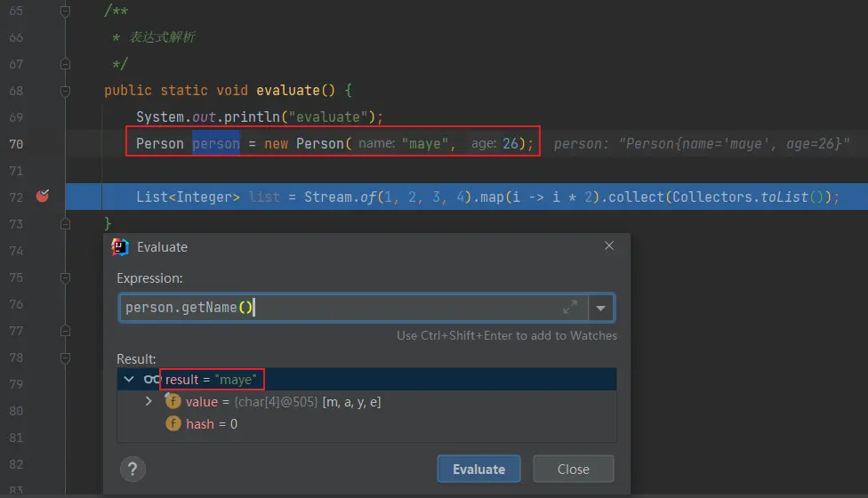This screenshot has width=868, height=498.
Task: Select the value = [m, a, y, e] row
Action: click(366, 402)
